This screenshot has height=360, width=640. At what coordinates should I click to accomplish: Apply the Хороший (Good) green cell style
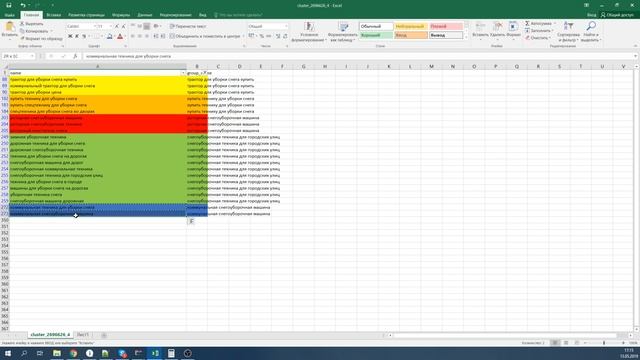376,36
